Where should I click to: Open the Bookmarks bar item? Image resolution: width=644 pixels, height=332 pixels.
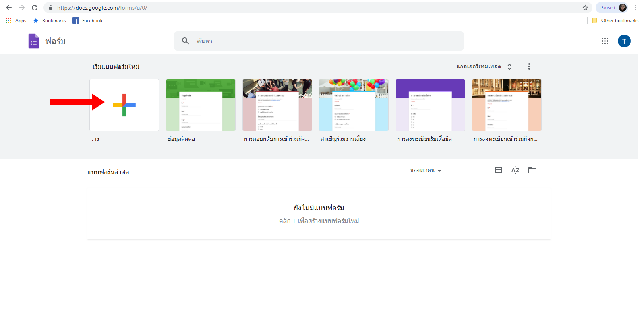(x=50, y=21)
